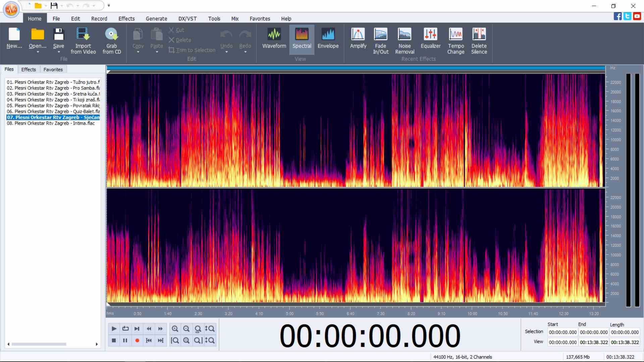This screenshot has height=362, width=644.
Task: Zoom to selection end bracket icon
Action: click(x=198, y=341)
